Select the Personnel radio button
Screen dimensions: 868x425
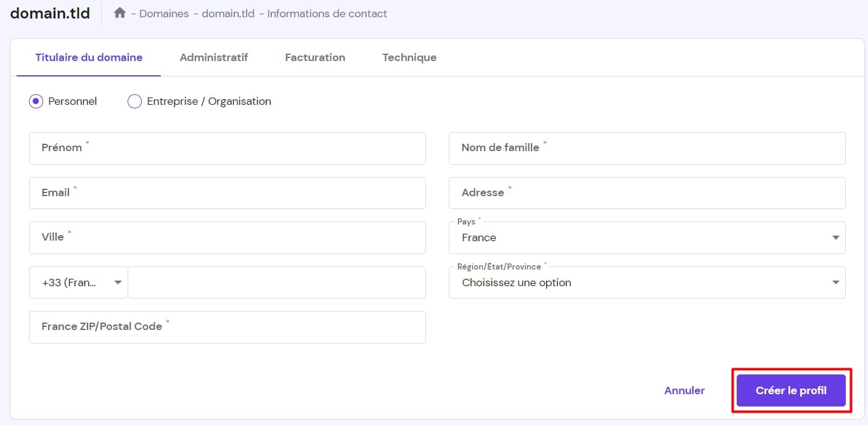tap(36, 101)
